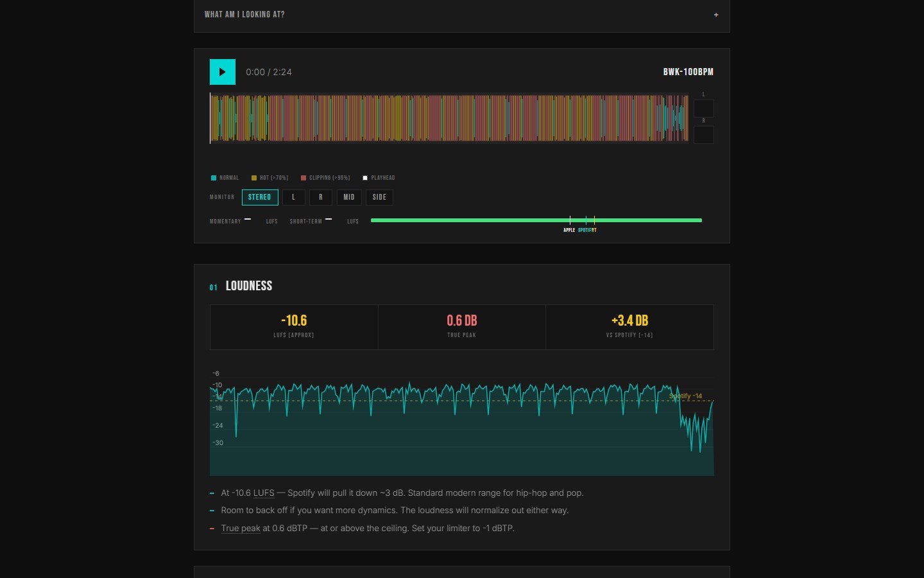Click the -6 axis label on graph
Image resolution: width=924 pixels, height=578 pixels.
pyautogui.click(x=216, y=373)
